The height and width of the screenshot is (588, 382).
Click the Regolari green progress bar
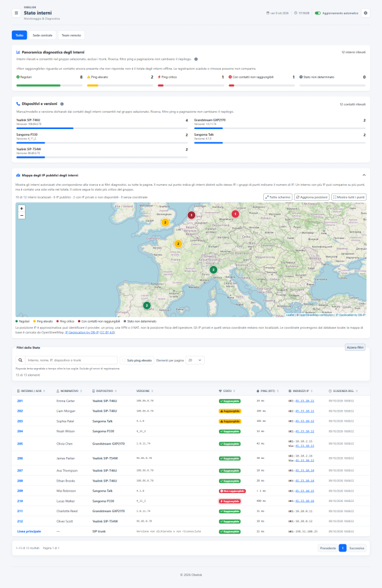point(50,85)
